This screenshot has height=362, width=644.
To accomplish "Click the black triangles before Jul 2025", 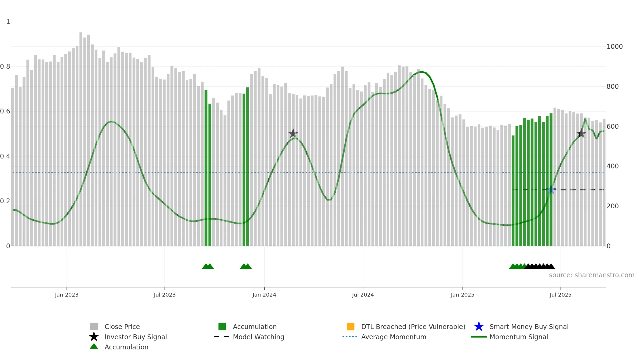I will click(x=540, y=266).
